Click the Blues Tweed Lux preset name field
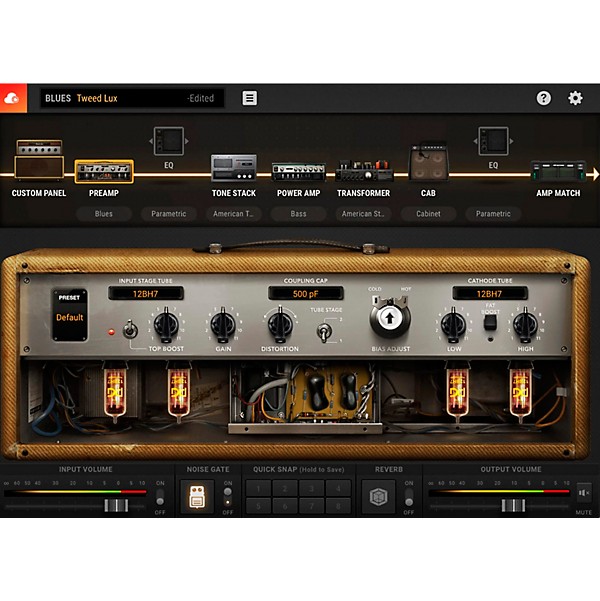 pyautogui.click(x=132, y=98)
